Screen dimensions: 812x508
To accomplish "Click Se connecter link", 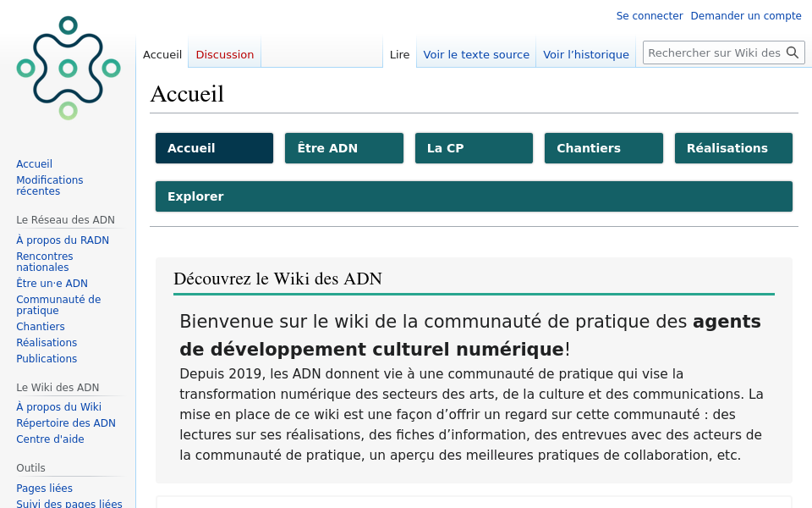I will (650, 15).
